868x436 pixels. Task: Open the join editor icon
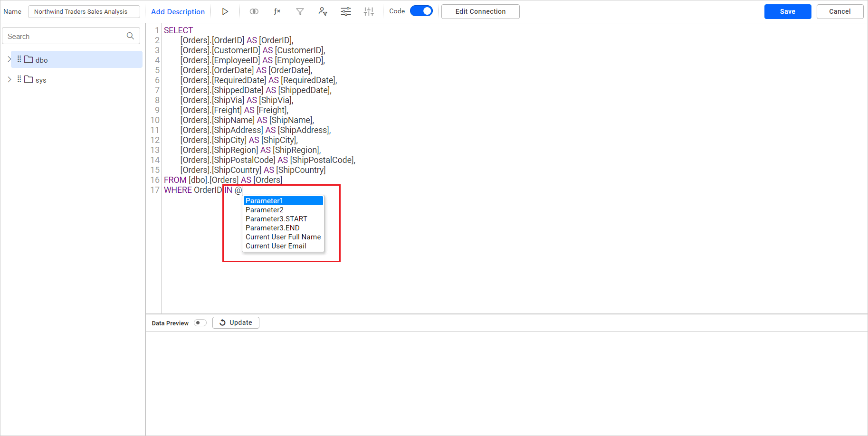tap(254, 11)
